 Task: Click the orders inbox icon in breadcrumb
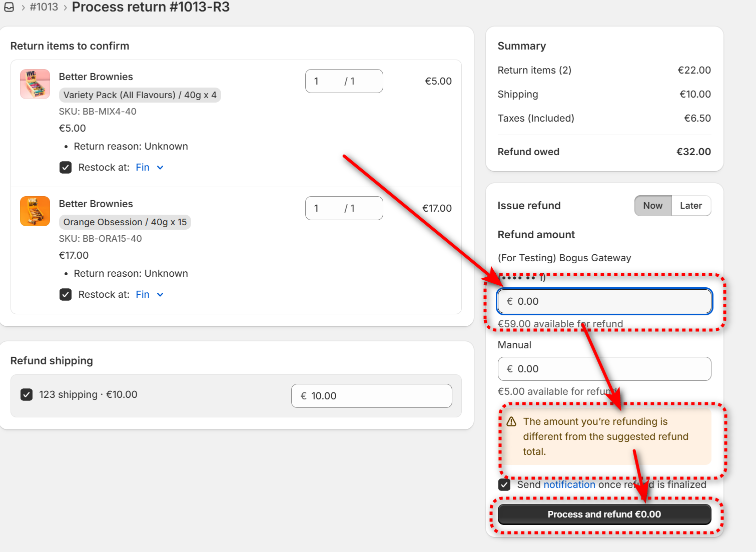(9, 7)
